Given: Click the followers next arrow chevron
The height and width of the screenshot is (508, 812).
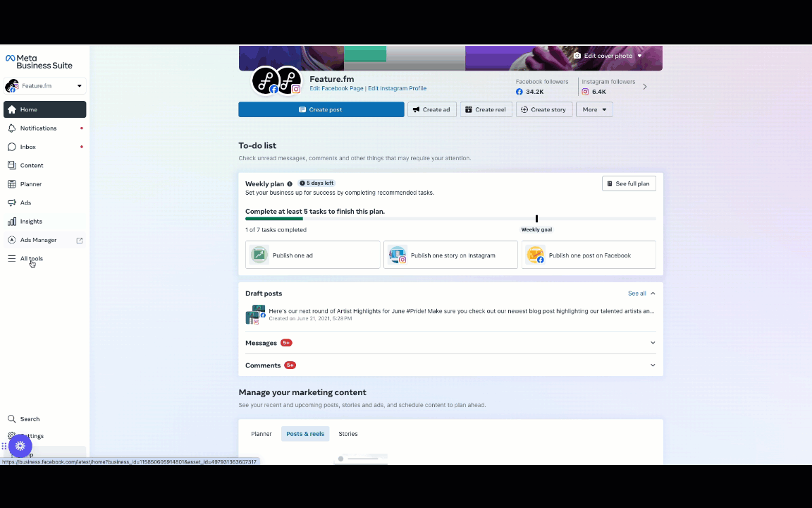Looking at the screenshot, I should pyautogui.click(x=645, y=87).
